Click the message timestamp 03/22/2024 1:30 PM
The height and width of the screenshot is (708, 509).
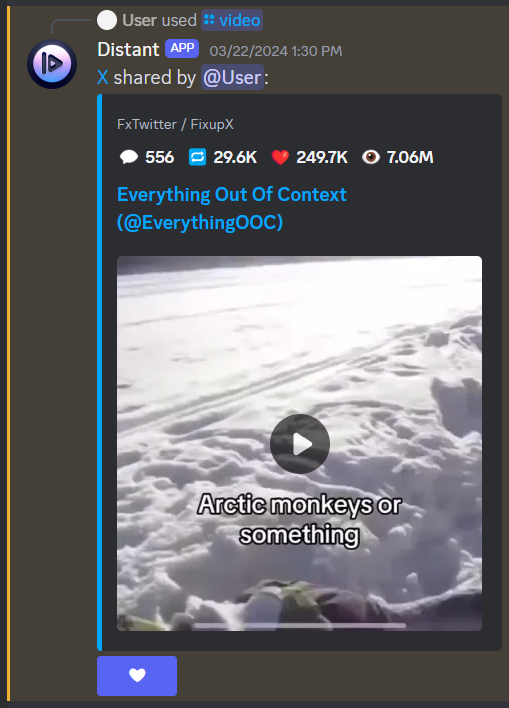pos(276,51)
